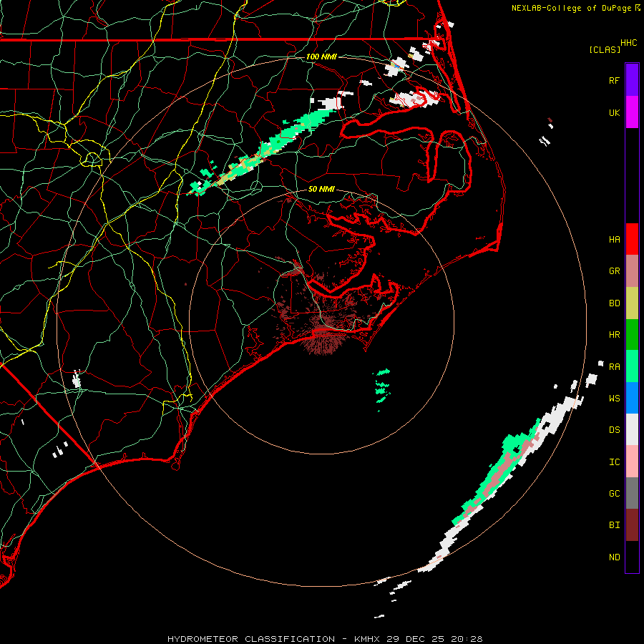
Task: Select the BD big drops legend swatch
Action: click(632, 303)
